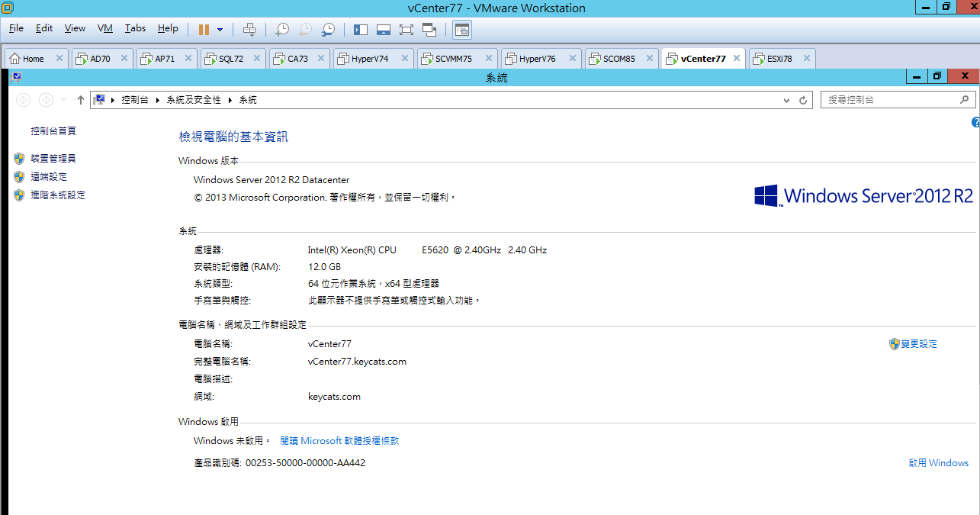
Task: Click the orange Pause VM button
Action: [204, 29]
